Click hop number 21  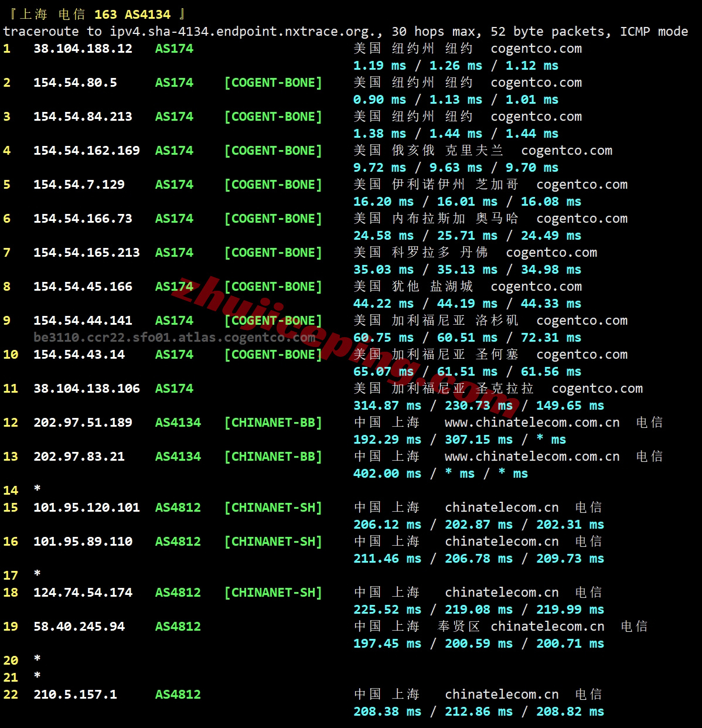[11, 678]
